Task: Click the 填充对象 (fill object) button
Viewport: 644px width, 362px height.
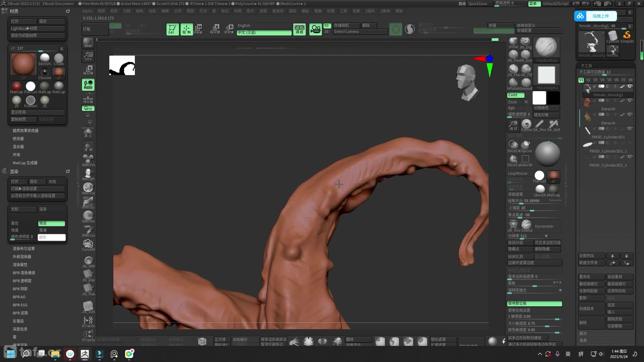Action: pyautogui.click(x=546, y=115)
